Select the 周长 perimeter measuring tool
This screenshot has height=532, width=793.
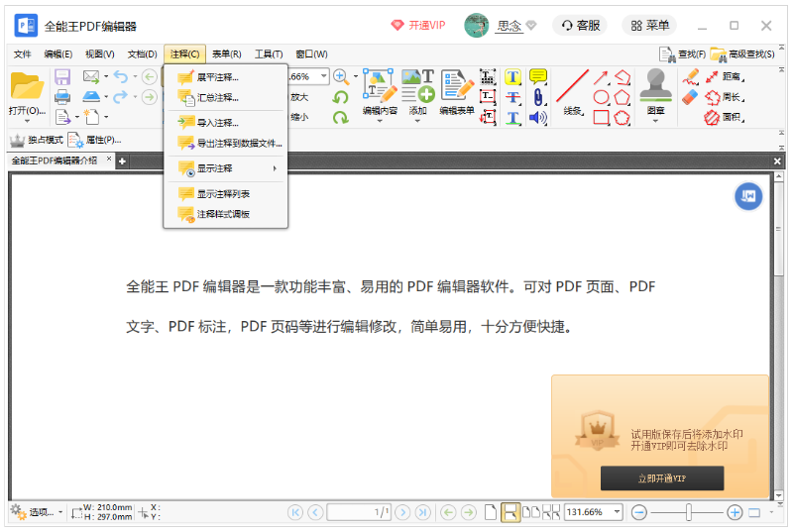click(725, 97)
